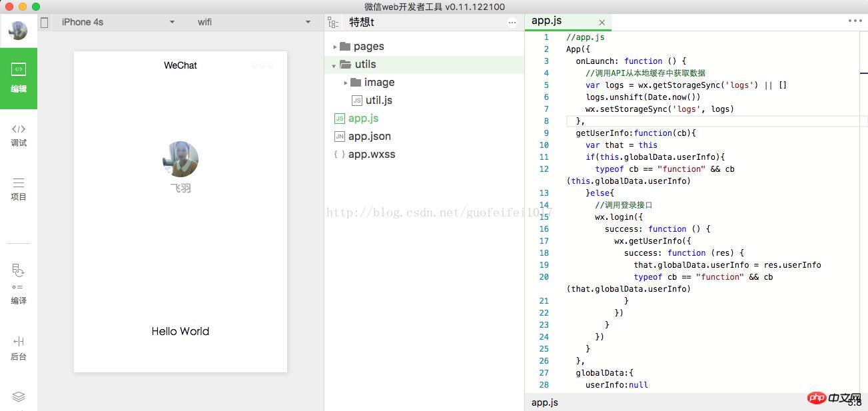Screen dimensions: 868x411
Task: Open the 项目 (Project) panel
Action: [19, 190]
